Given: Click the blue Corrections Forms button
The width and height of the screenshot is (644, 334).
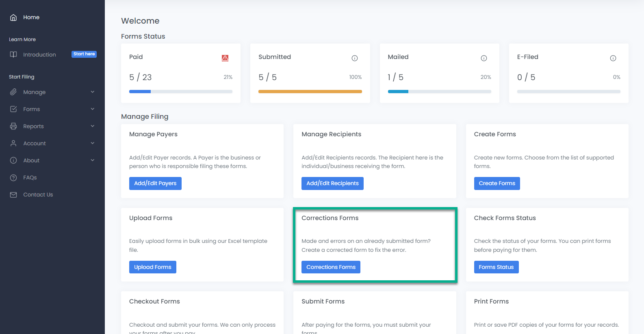Looking at the screenshot, I should pos(331,267).
